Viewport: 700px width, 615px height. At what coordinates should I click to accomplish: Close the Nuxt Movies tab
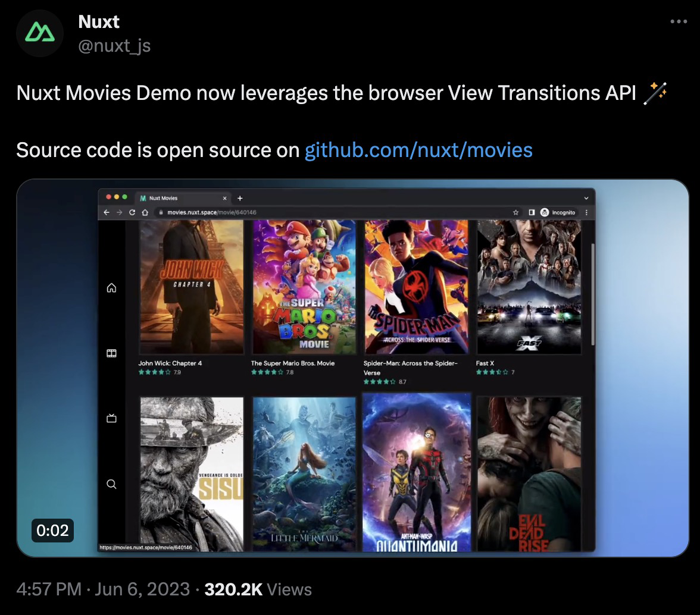[224, 198]
